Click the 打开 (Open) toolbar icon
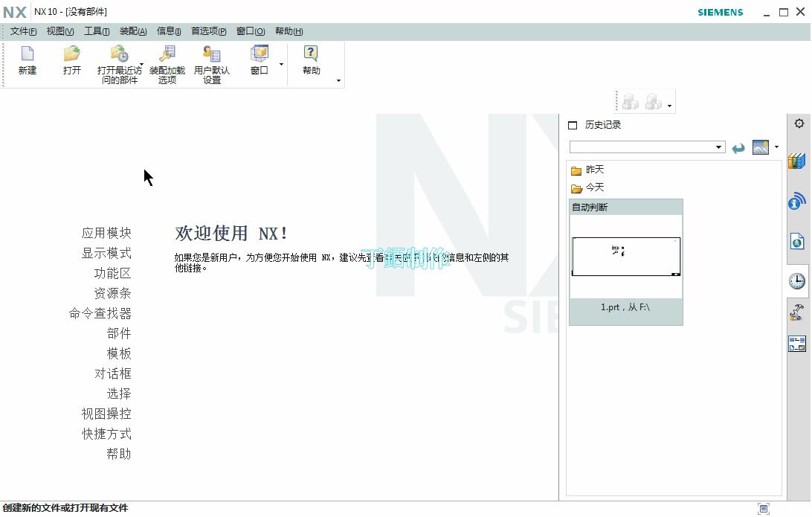 pos(71,56)
